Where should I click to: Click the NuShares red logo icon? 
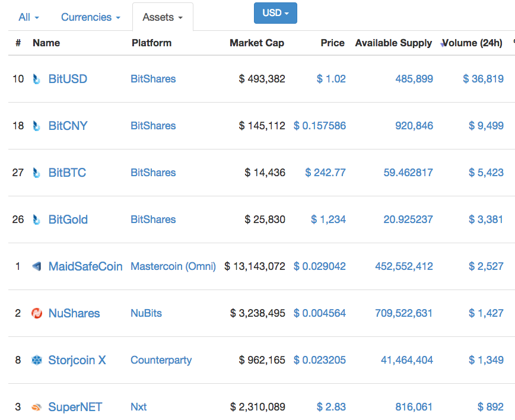click(x=36, y=313)
